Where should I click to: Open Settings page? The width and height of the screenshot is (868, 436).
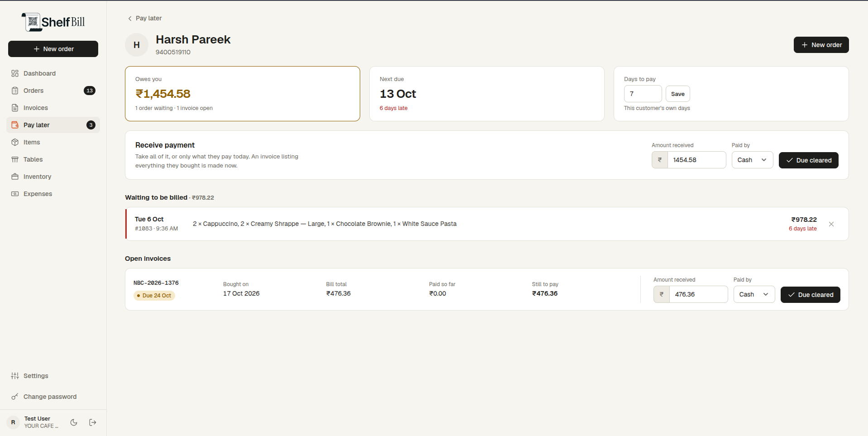click(x=53, y=376)
